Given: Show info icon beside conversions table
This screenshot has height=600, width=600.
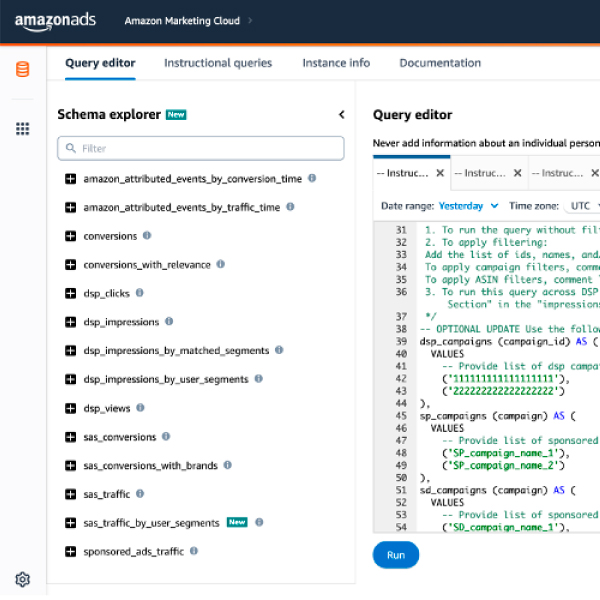Looking at the screenshot, I should click(x=147, y=235).
